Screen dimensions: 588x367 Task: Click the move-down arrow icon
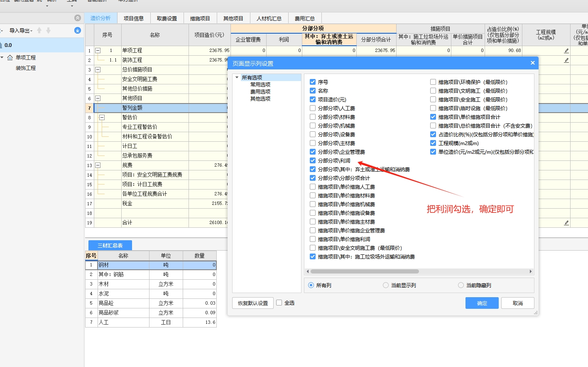coord(48,30)
